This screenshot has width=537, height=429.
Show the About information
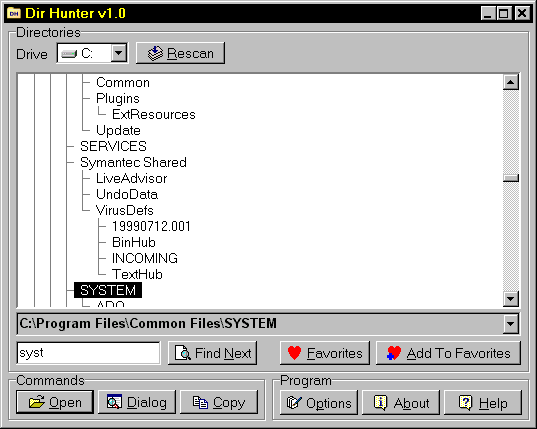401,403
